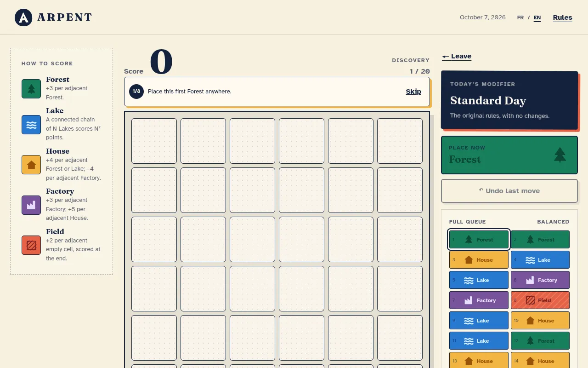The width and height of the screenshot is (588, 368).
Task: Place Forest in top-right grid cell
Action: [x=400, y=141]
